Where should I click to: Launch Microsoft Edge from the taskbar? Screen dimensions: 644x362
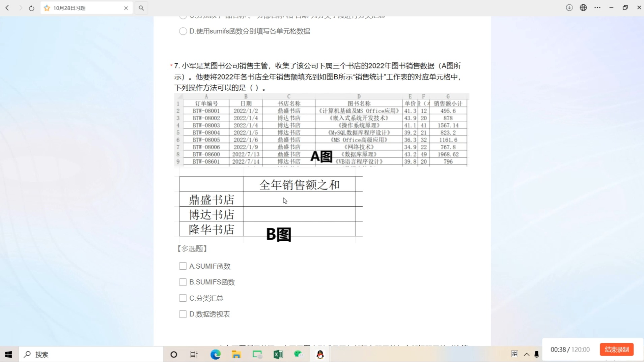215,354
